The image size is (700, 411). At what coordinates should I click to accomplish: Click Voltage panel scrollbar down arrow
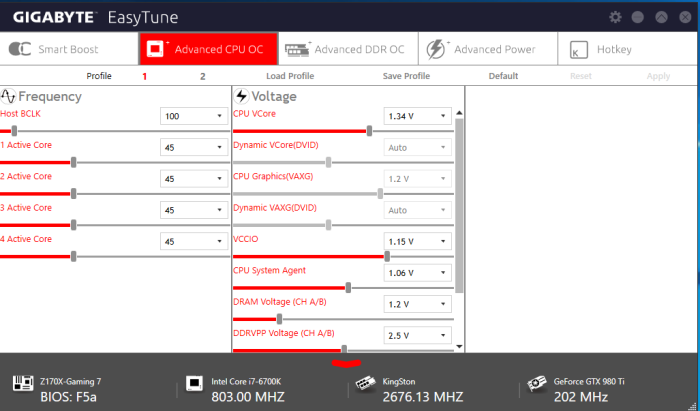pyautogui.click(x=459, y=347)
